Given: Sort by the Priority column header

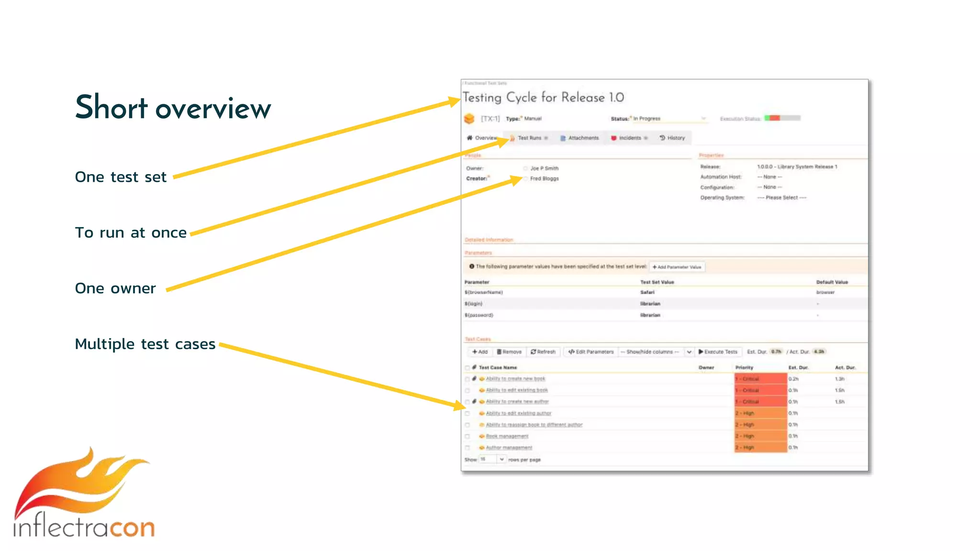Looking at the screenshot, I should 745,368.
